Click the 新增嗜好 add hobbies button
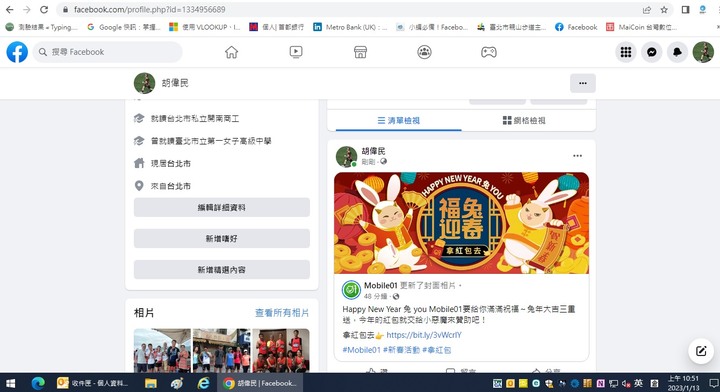This screenshot has width=720, height=392. point(222,239)
